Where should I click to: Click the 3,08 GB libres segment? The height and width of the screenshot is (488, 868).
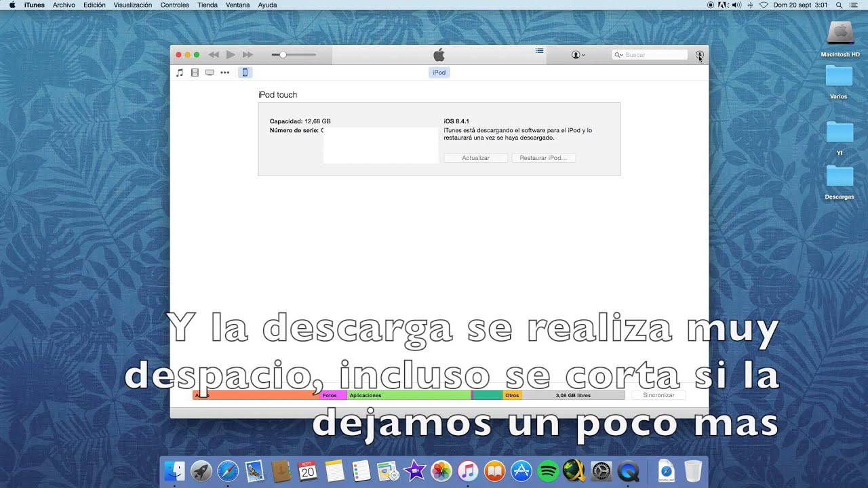pyautogui.click(x=573, y=395)
